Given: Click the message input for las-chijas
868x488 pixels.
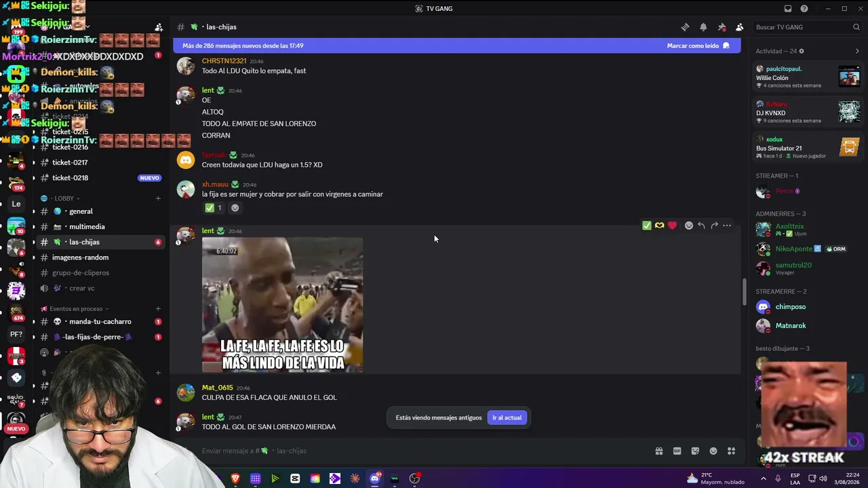Looking at the screenshot, I should (x=420, y=451).
